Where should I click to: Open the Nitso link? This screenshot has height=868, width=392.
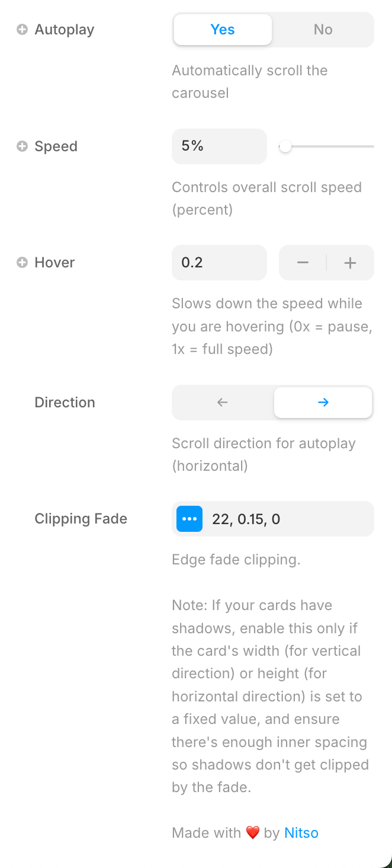(x=301, y=833)
